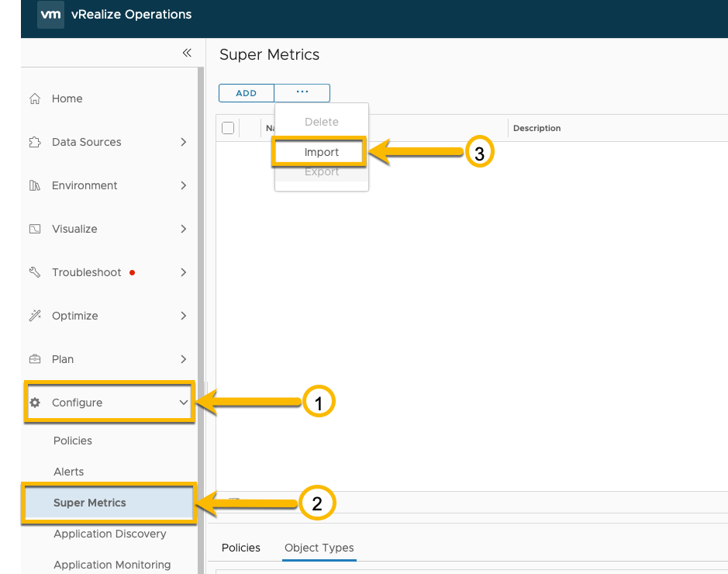Switch to the Object Types tab

(x=319, y=548)
